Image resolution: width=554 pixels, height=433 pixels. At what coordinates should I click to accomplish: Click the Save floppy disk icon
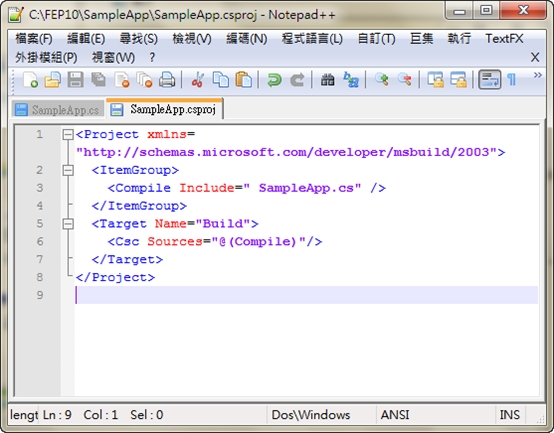[75, 79]
